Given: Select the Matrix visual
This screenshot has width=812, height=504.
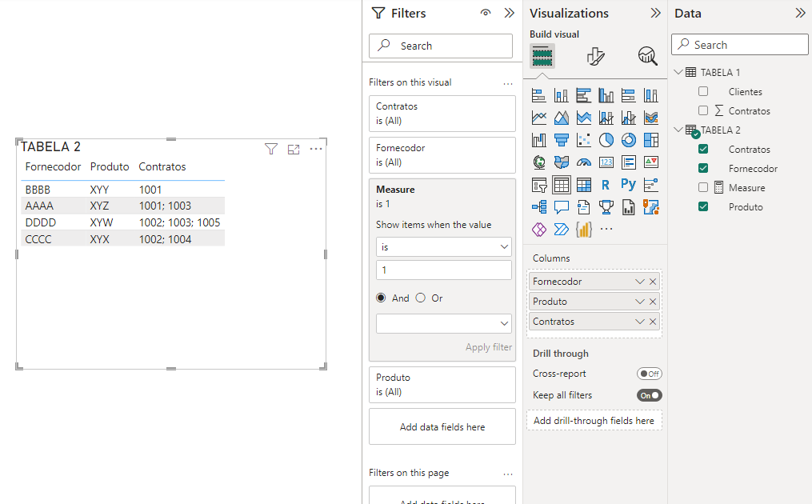Looking at the screenshot, I should pyautogui.click(x=584, y=185).
